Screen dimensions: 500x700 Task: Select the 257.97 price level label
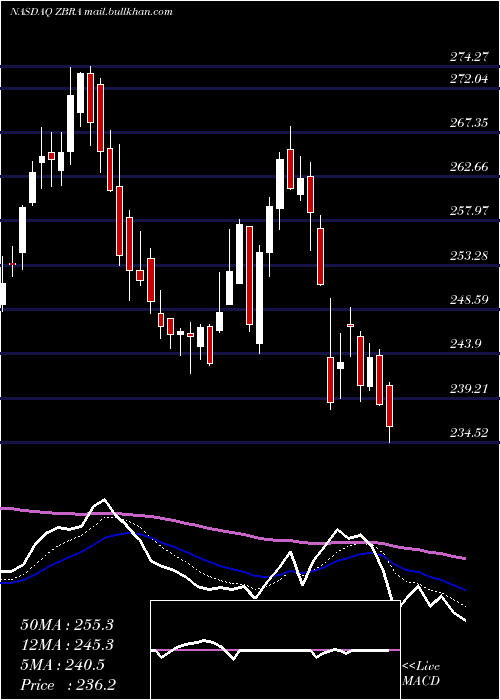468,211
